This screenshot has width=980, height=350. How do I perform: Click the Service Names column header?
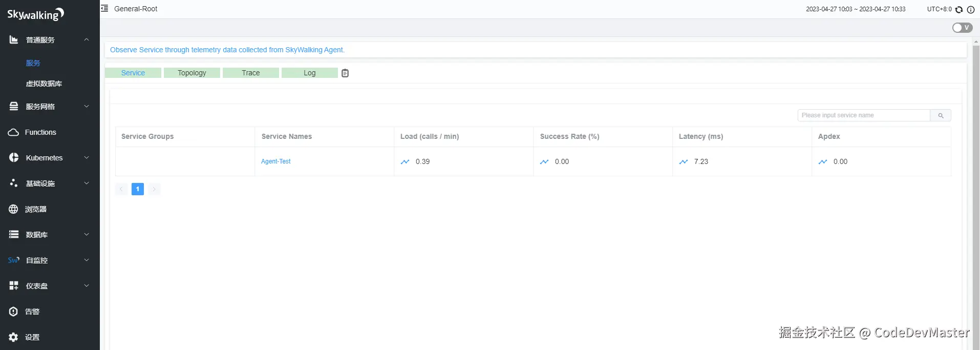287,136
